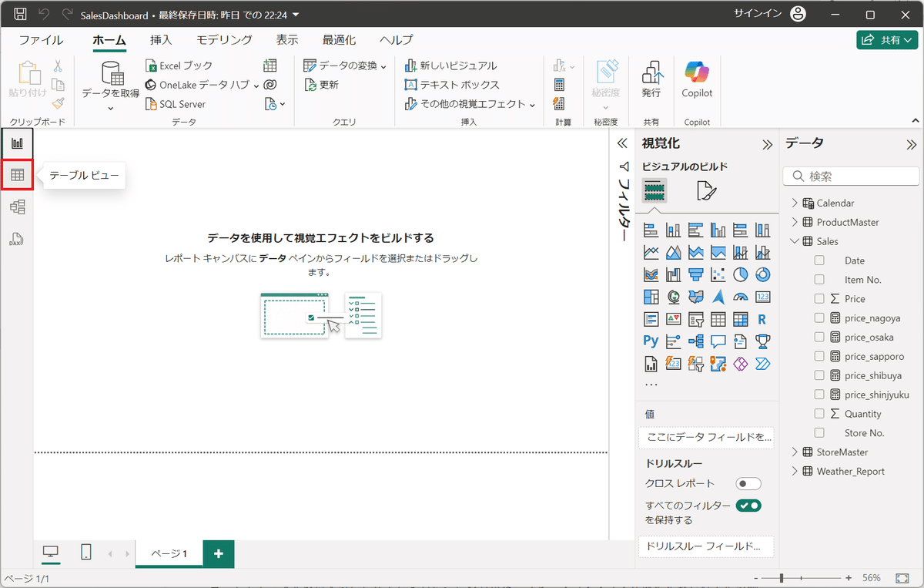Viewport: 924px width, 588px height.
Task: Open the 最適化 ribbon tab
Action: tap(339, 40)
